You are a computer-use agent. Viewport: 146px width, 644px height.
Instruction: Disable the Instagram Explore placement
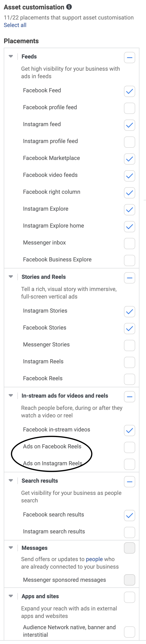point(129,210)
